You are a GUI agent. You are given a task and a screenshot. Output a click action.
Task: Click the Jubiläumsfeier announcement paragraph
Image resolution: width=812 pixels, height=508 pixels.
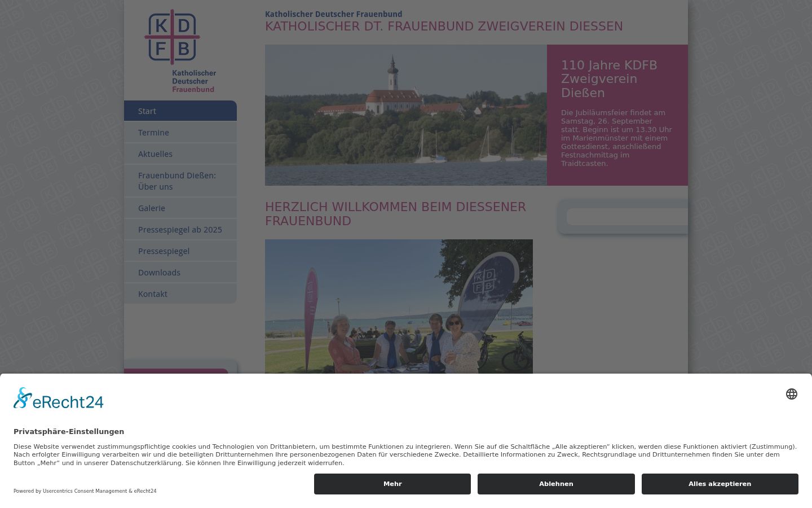point(616,138)
